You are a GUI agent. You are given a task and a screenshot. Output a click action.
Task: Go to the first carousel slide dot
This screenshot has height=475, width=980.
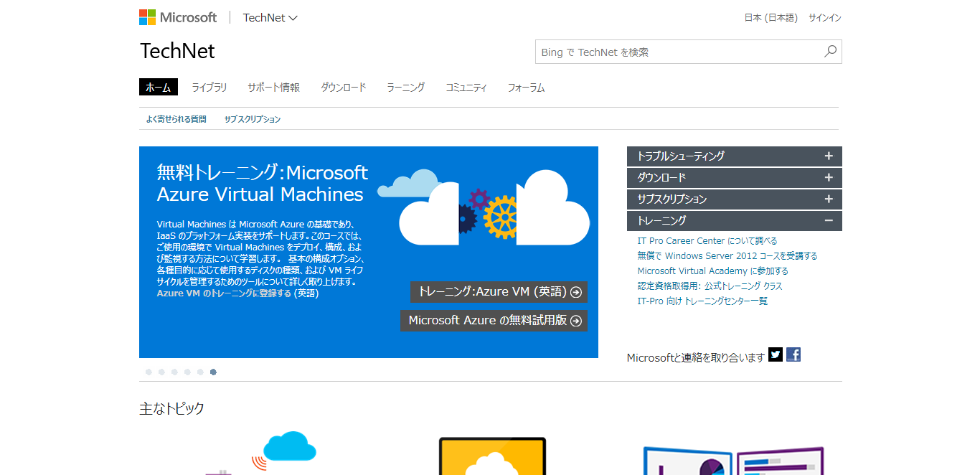[x=149, y=372]
